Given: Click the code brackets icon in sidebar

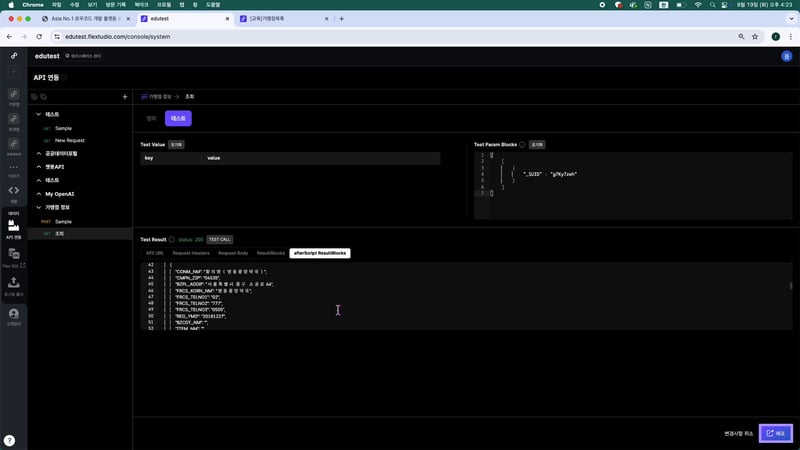Looking at the screenshot, I should click(x=14, y=190).
